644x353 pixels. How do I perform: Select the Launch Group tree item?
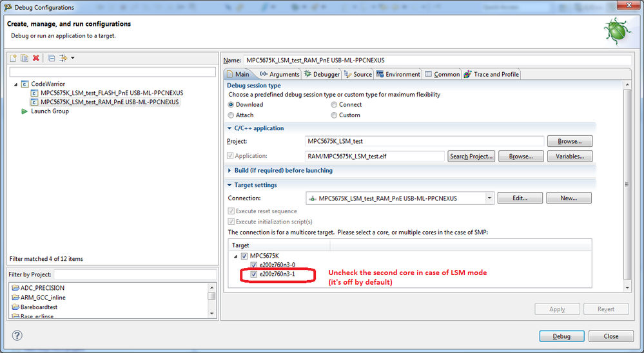click(50, 111)
